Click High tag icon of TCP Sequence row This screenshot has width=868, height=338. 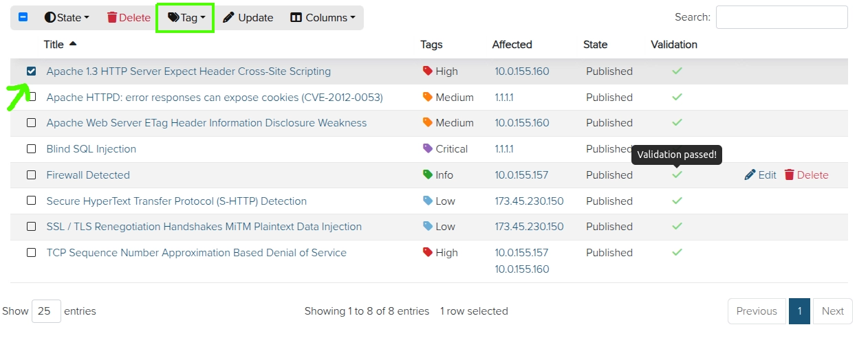click(427, 253)
